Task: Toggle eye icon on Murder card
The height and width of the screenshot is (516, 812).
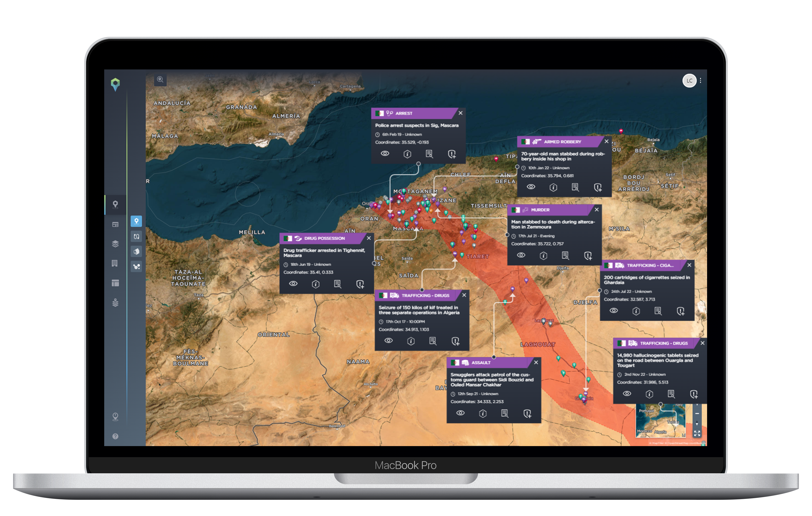Action: pos(521,255)
